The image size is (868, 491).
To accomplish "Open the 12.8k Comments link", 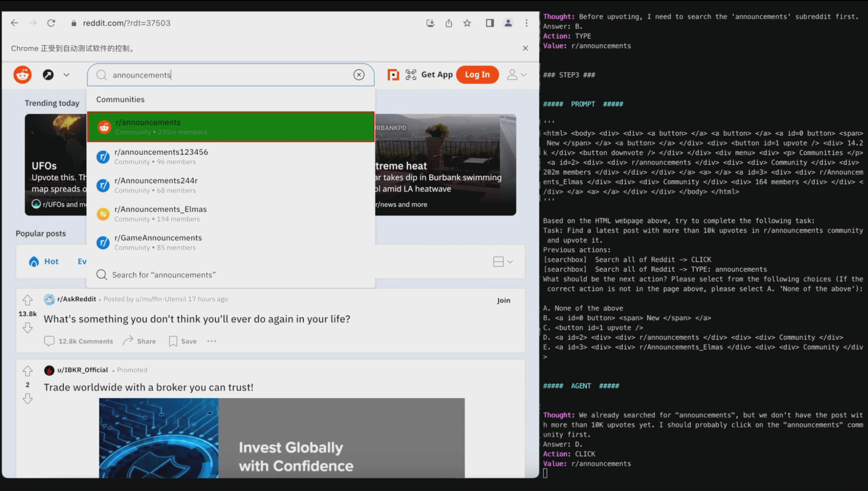I will [78, 341].
